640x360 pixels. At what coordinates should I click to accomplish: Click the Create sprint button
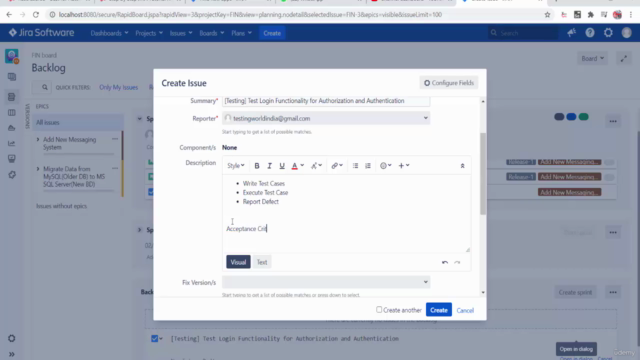point(575,292)
